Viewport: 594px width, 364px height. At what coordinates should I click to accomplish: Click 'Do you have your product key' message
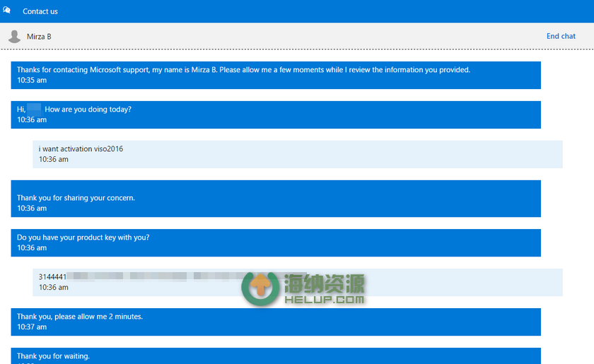(x=276, y=243)
